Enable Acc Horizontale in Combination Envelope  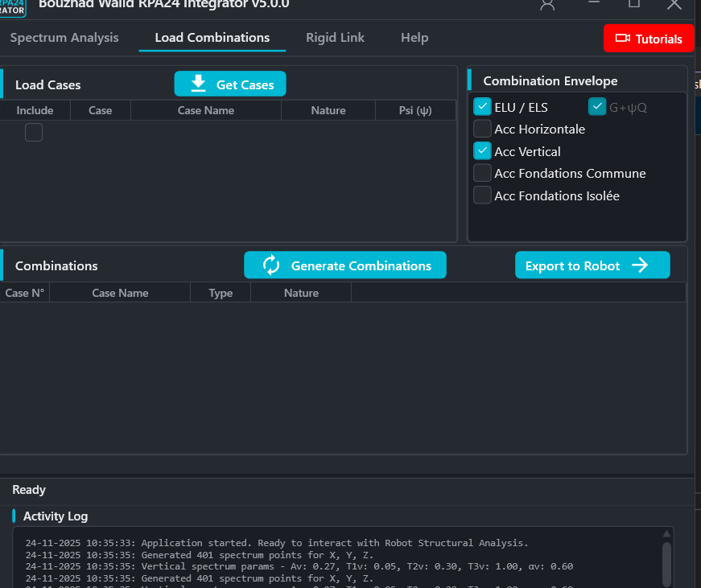click(481, 128)
